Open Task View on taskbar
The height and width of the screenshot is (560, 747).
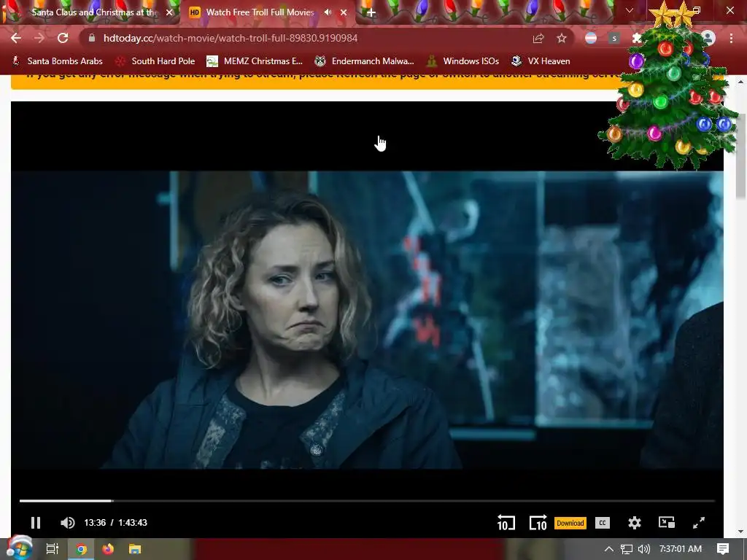pos(52,549)
